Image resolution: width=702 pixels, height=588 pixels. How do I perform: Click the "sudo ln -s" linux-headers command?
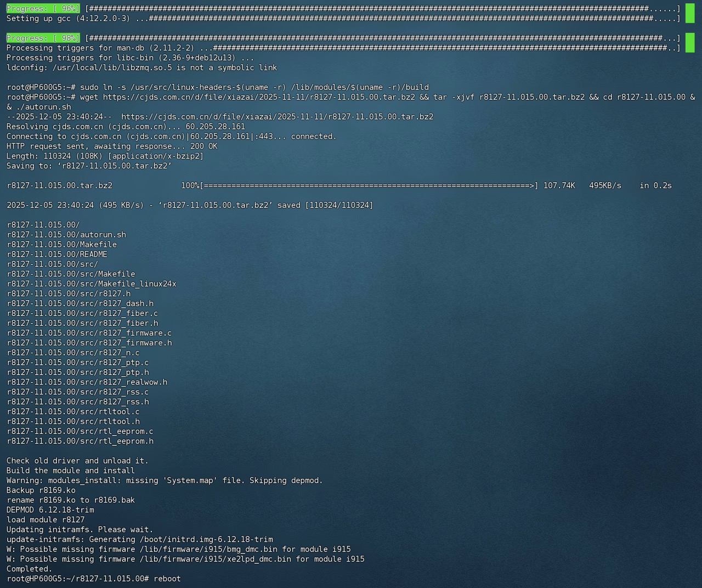(x=254, y=88)
